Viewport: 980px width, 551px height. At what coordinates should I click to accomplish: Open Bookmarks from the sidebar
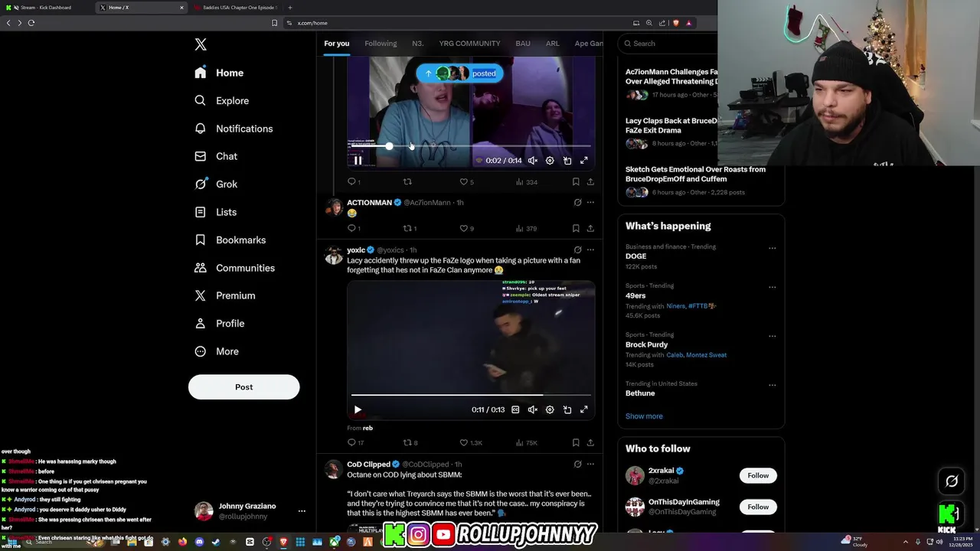pos(230,240)
